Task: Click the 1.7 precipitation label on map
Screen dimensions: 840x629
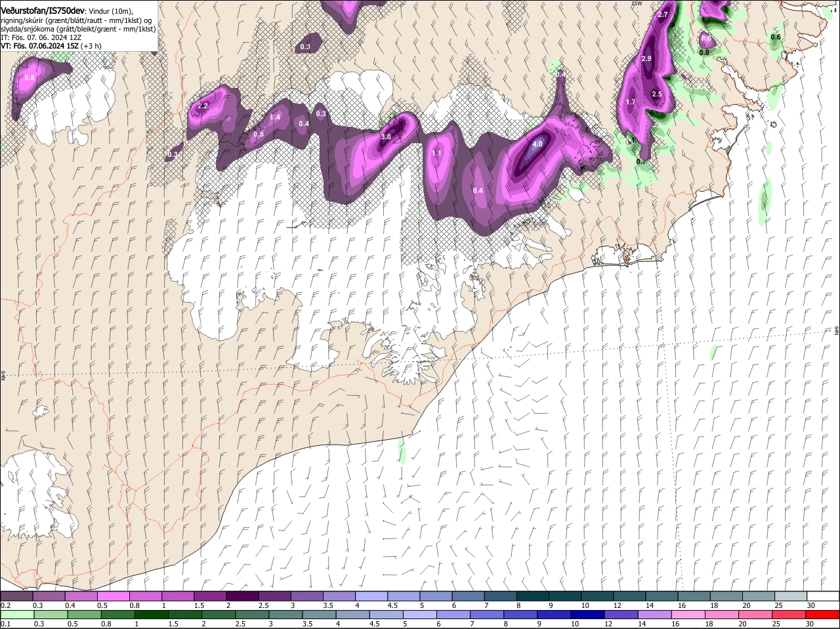Action: point(631,102)
